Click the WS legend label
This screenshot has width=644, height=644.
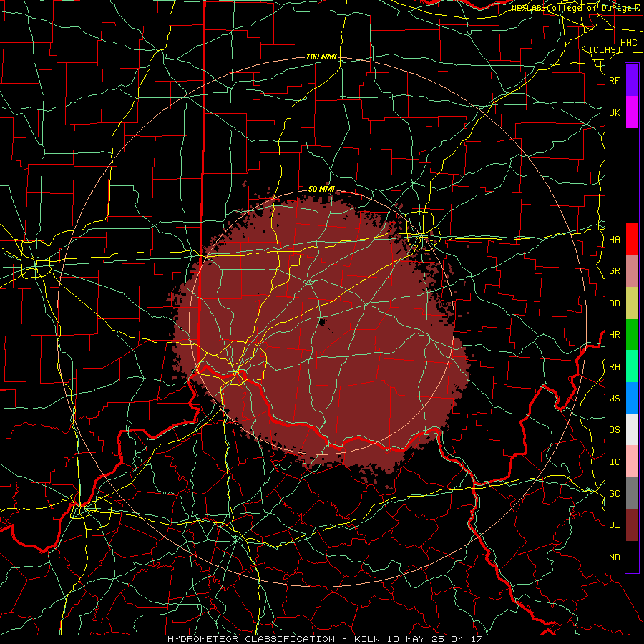[615, 398]
